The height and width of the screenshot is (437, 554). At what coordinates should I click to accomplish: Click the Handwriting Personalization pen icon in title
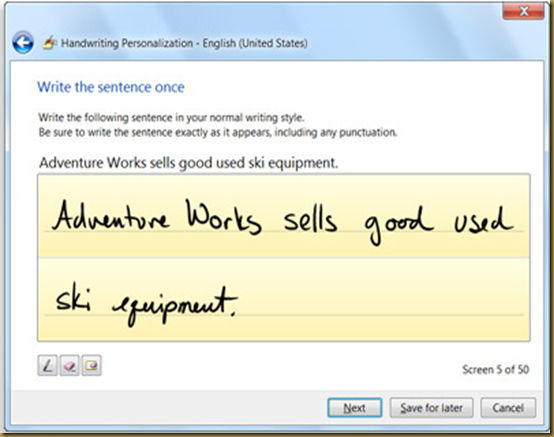[x=50, y=43]
